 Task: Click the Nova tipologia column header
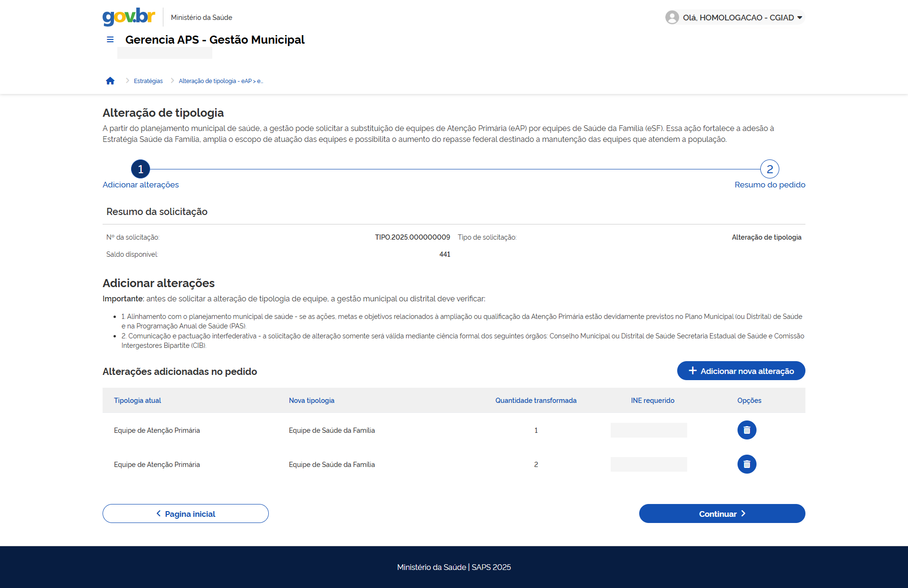tap(312, 401)
